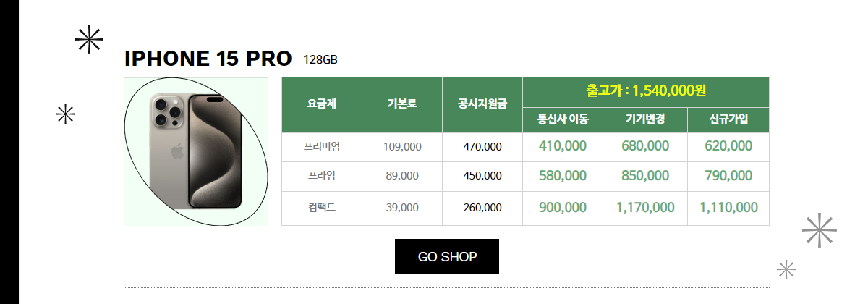
Task: Click the 1,170,000 price under 기기변경
Action: tap(645, 208)
